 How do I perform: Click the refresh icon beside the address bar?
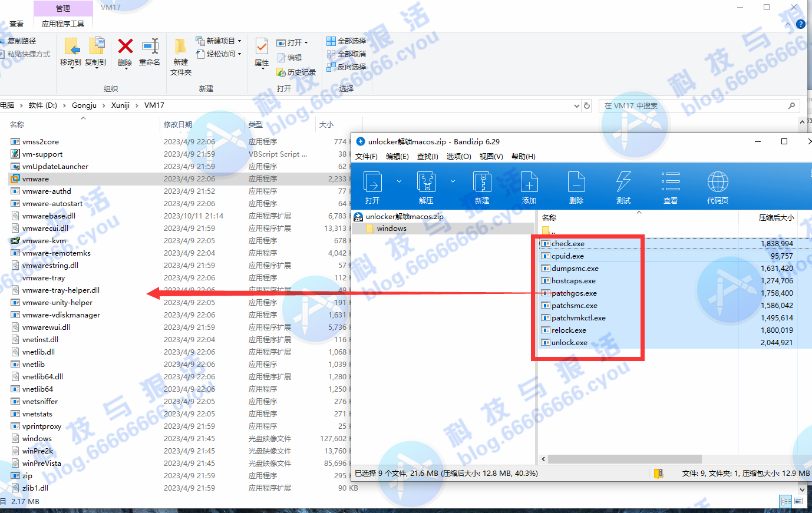pos(586,105)
